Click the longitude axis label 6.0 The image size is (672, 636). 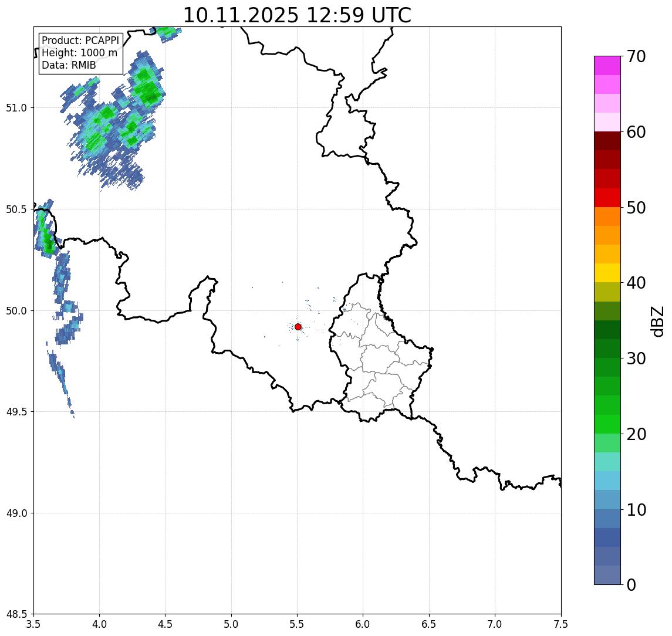coord(363,624)
